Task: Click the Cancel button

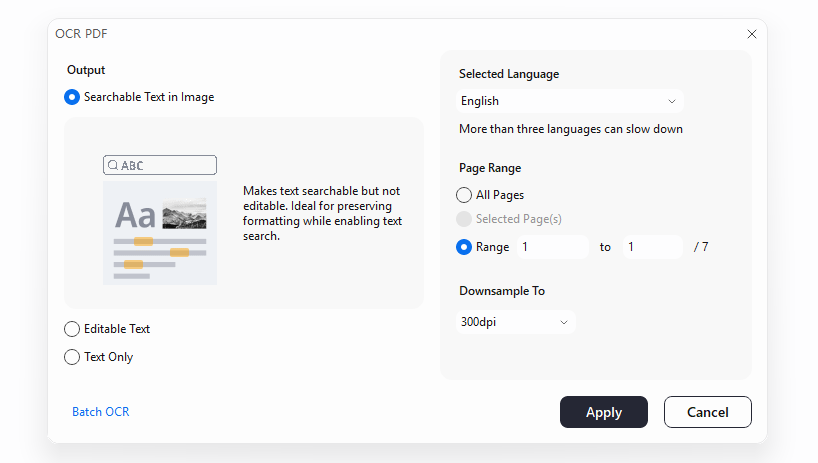Action: (707, 412)
